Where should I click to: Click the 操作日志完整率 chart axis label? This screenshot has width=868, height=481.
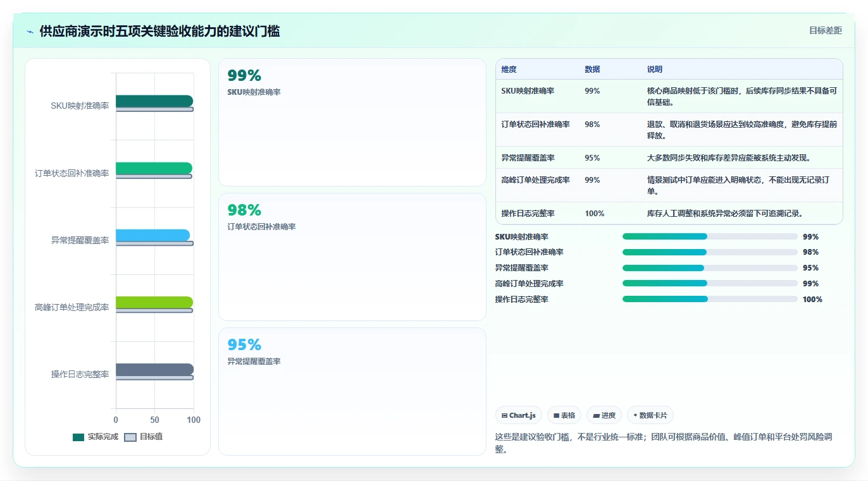[x=80, y=374]
